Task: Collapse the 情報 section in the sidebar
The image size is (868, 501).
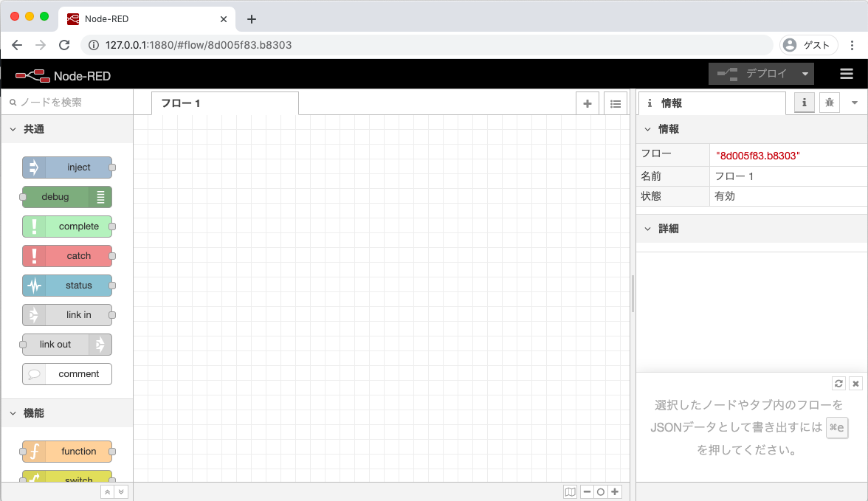Action: pos(648,128)
